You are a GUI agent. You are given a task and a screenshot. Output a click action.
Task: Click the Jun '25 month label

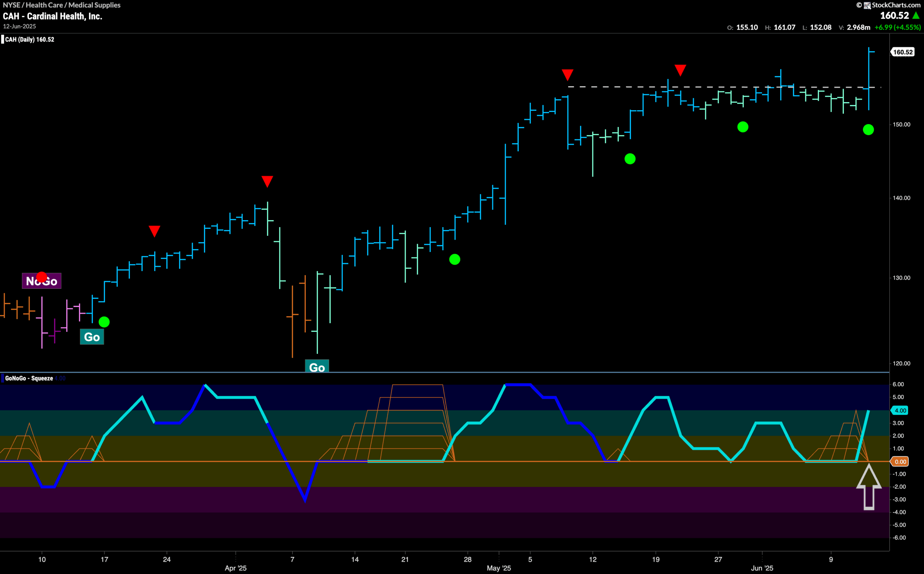[x=762, y=568]
